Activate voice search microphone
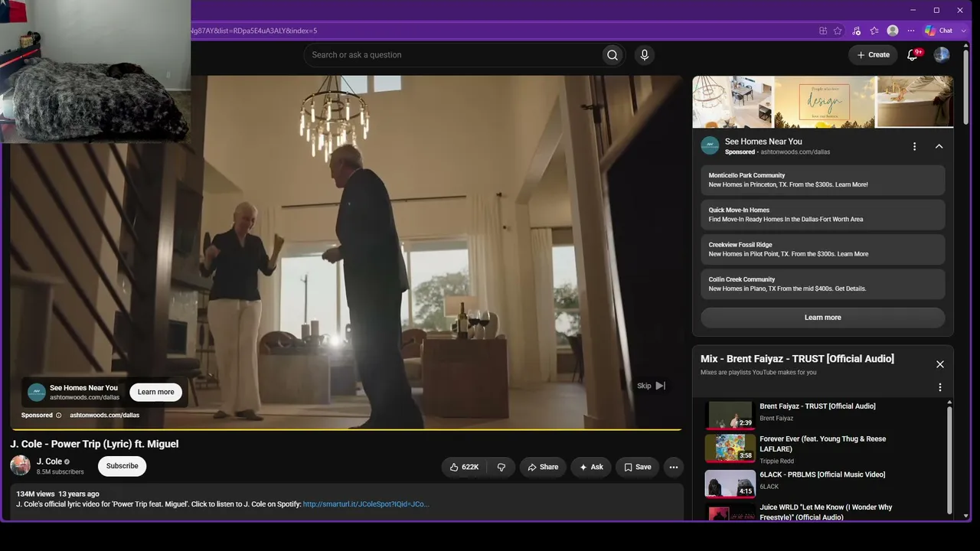The width and height of the screenshot is (980, 551). pos(645,55)
